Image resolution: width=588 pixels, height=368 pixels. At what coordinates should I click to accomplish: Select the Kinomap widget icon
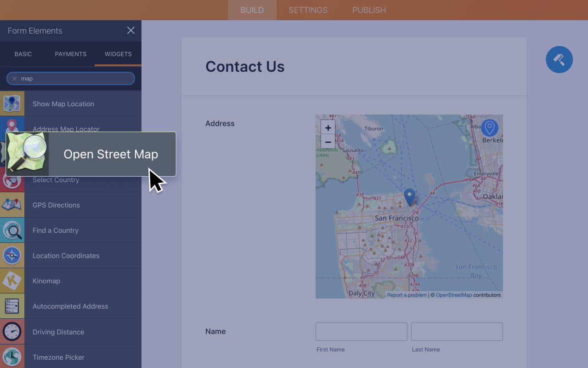(12, 281)
